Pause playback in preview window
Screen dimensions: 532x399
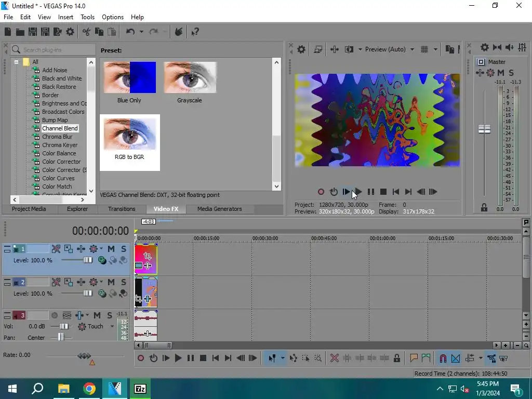pos(370,192)
